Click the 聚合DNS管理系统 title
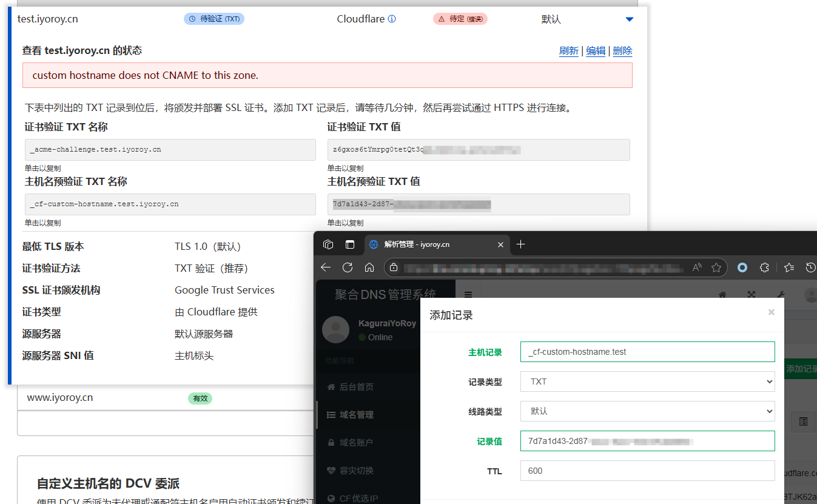 [385, 295]
